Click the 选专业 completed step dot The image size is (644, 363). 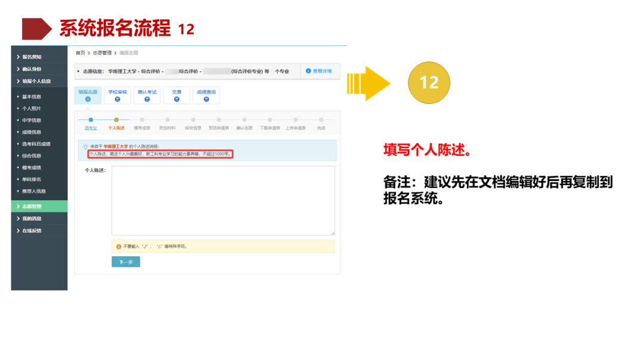click(x=89, y=121)
